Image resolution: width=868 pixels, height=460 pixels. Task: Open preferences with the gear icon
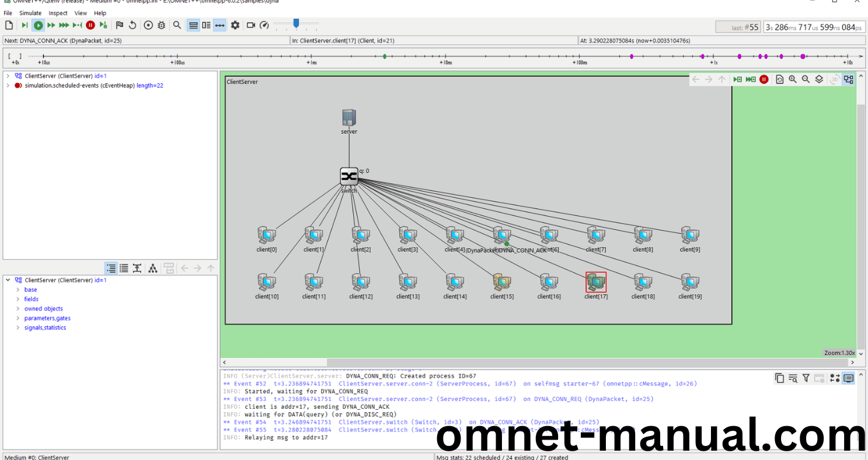coord(235,25)
